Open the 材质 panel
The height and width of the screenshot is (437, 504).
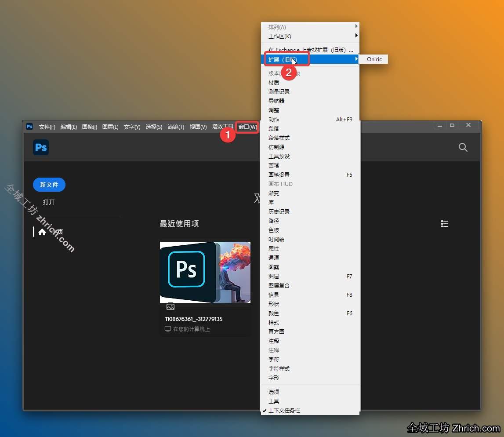310,83
